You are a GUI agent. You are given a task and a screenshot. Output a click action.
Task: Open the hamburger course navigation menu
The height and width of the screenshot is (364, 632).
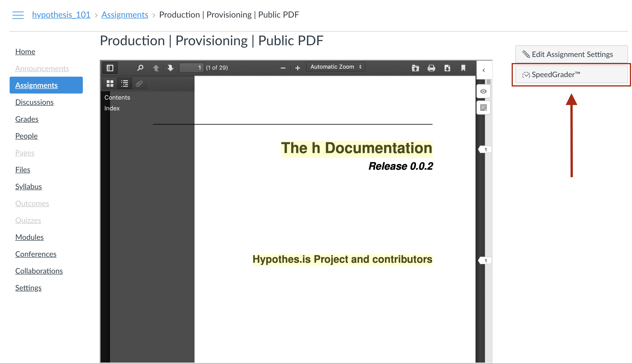(x=18, y=15)
